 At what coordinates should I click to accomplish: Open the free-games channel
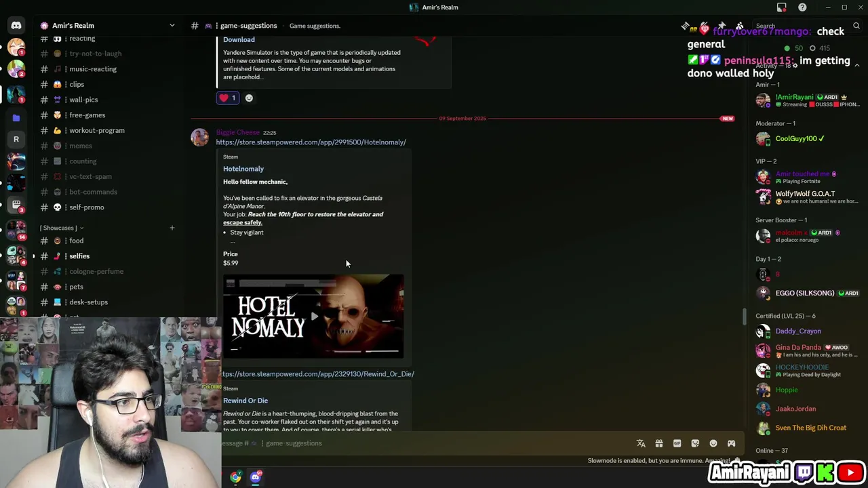87,115
